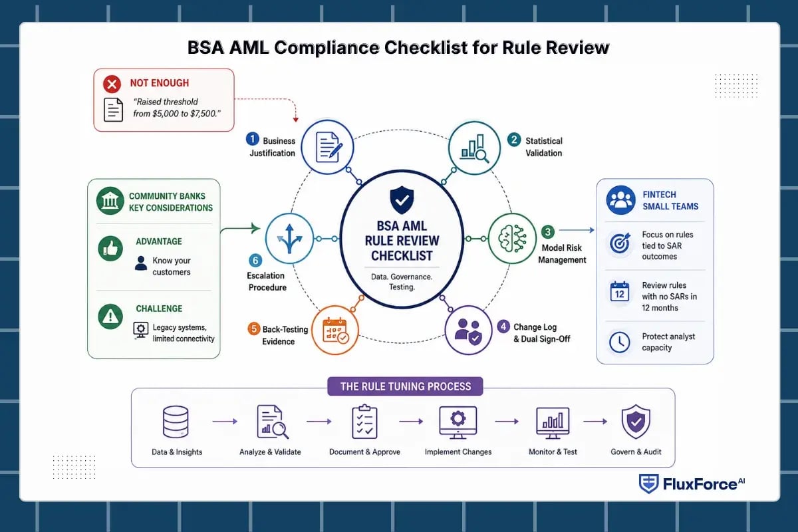
Task: Click the Escalation Procedure arrows icon
Action: click(x=290, y=239)
